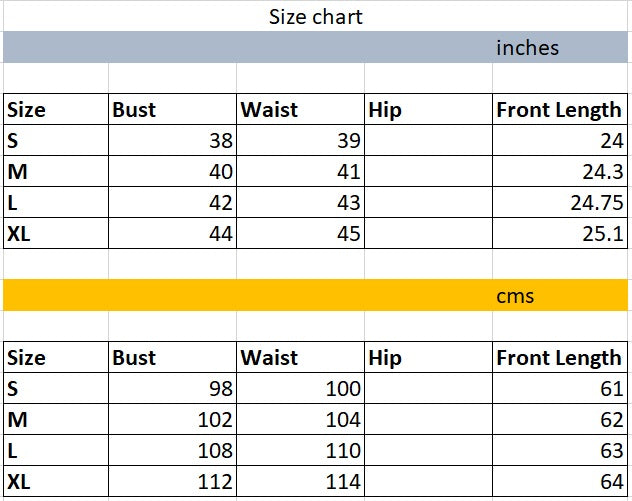Click front length 61 cell
632x501 pixels.
pyautogui.click(x=560, y=389)
